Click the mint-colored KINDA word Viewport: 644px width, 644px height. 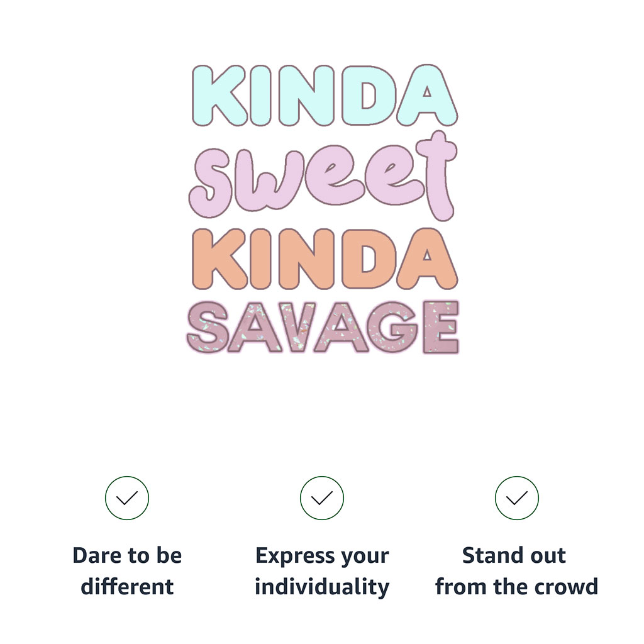pos(325,96)
